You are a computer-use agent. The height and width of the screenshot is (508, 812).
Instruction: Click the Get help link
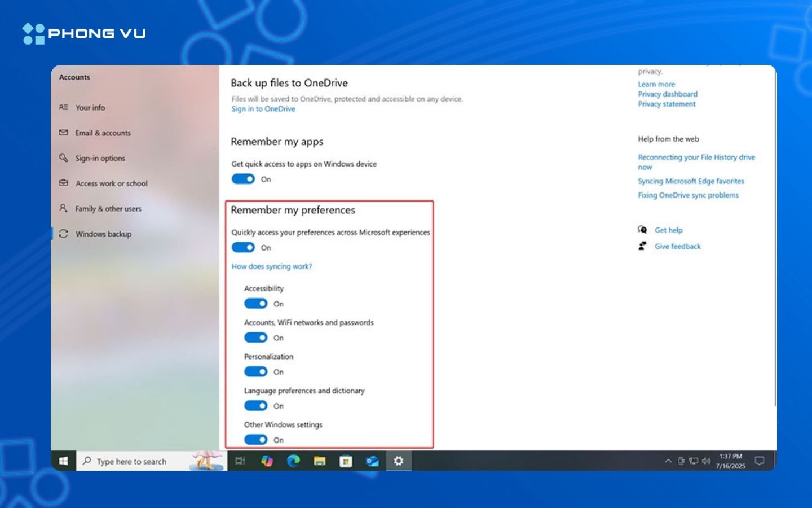coord(668,230)
